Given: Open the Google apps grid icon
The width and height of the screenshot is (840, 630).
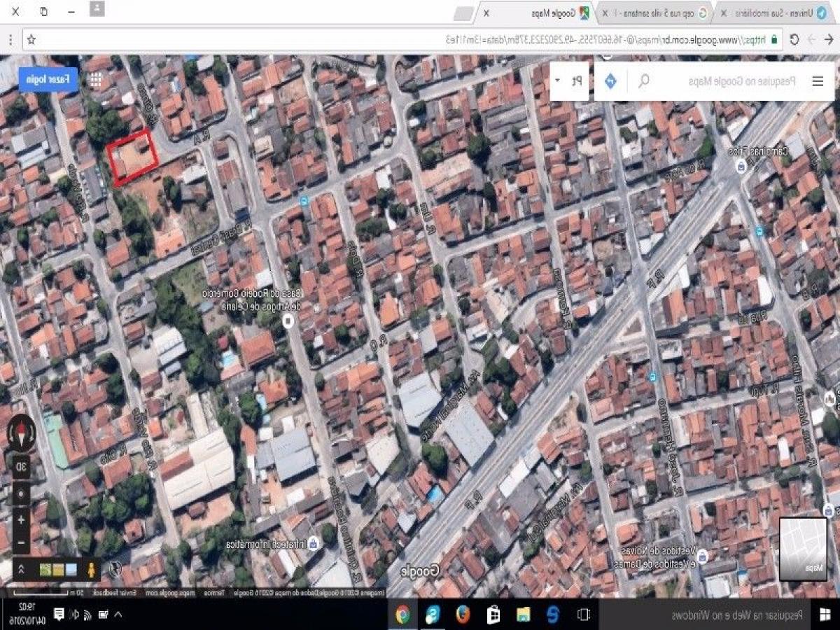Looking at the screenshot, I should click(94, 79).
